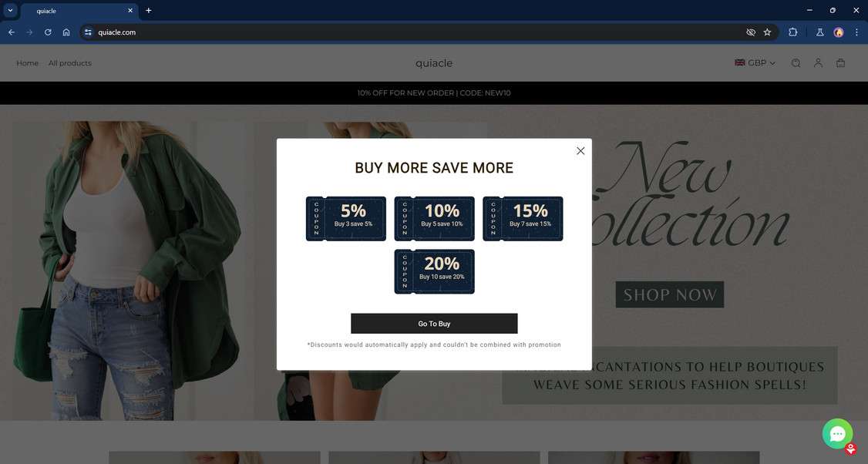Open the All products menu link
The width and height of the screenshot is (868, 464).
pos(69,63)
